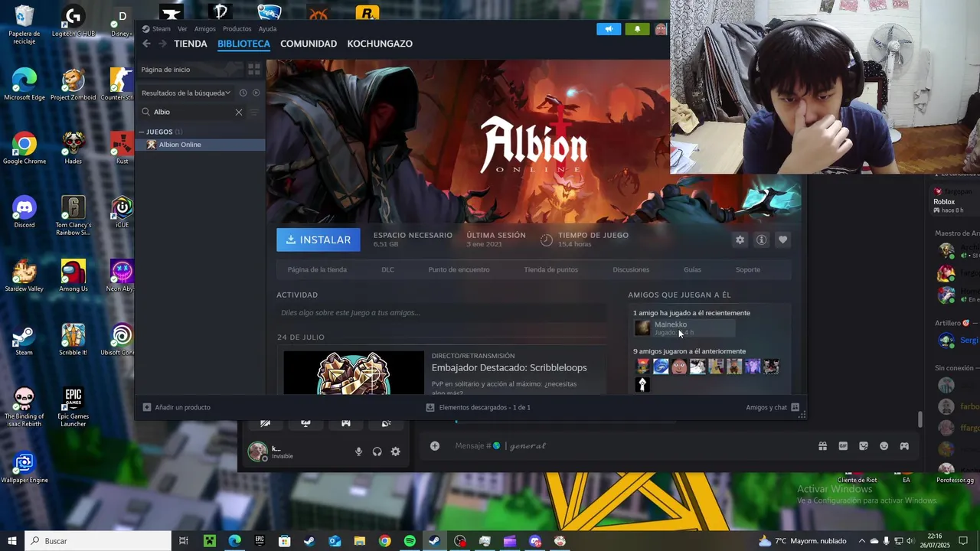Screen dimensions: 980x551
Task: Switch to TIENDA tab
Action: point(191,44)
